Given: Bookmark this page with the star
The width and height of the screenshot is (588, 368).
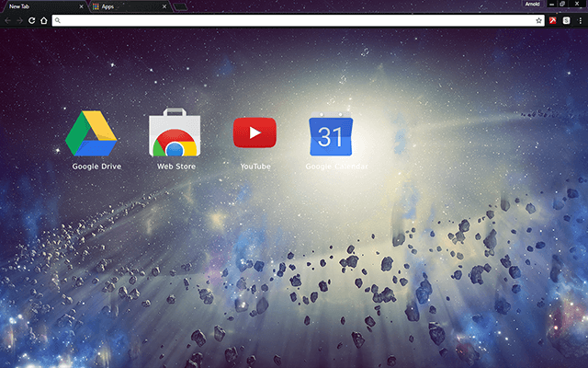Looking at the screenshot, I should [x=538, y=20].
